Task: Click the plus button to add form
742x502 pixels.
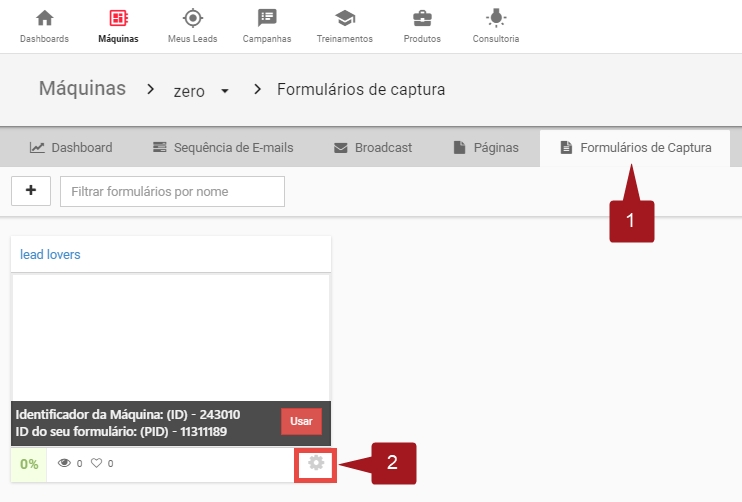Action: point(30,191)
